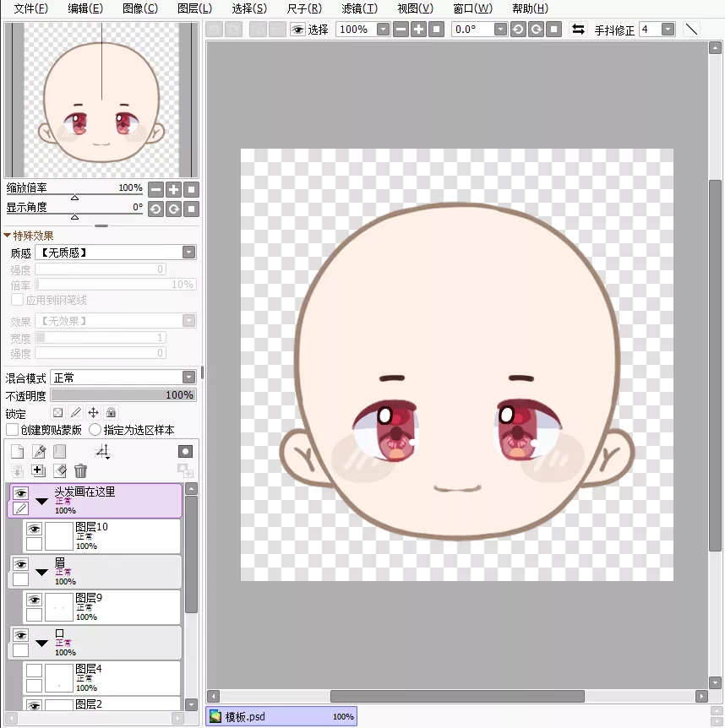The image size is (725, 728).
Task: Rotate view clockwise in the navigator panel
Action: pos(173,209)
